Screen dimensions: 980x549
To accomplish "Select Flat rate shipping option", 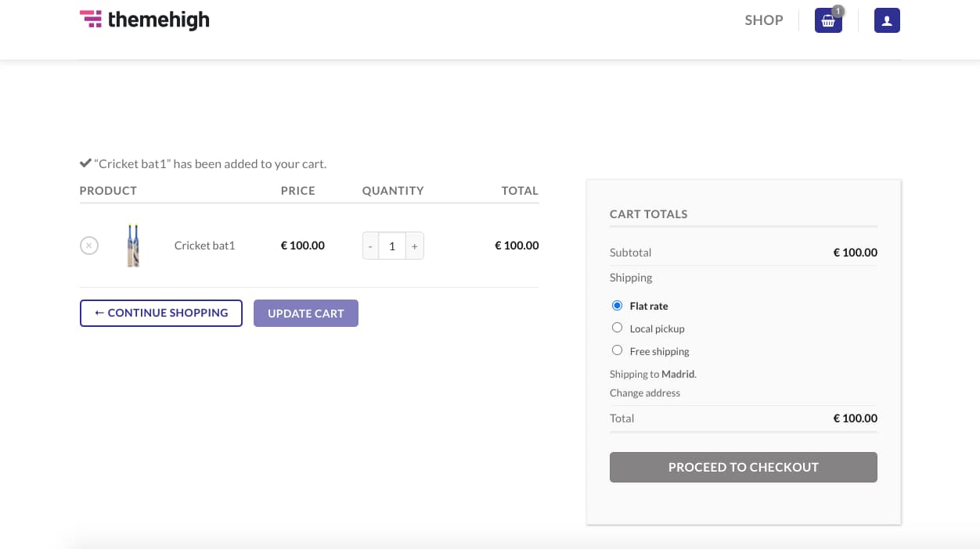I will (x=617, y=306).
